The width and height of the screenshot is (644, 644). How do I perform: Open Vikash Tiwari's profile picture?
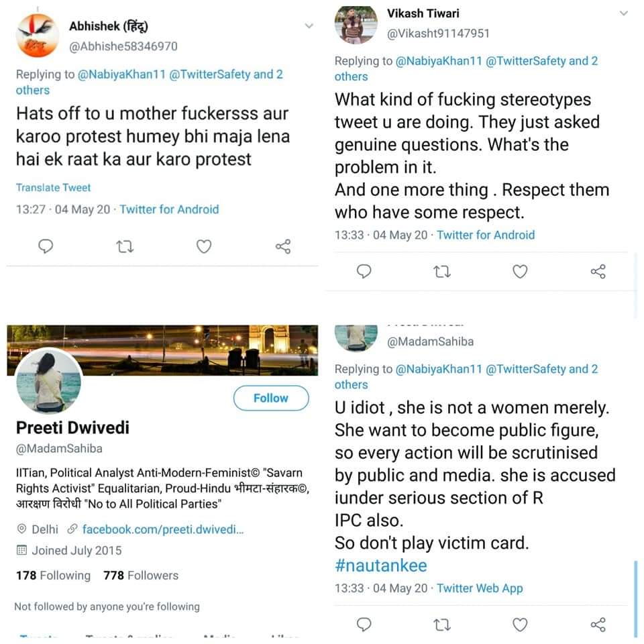coord(354,26)
